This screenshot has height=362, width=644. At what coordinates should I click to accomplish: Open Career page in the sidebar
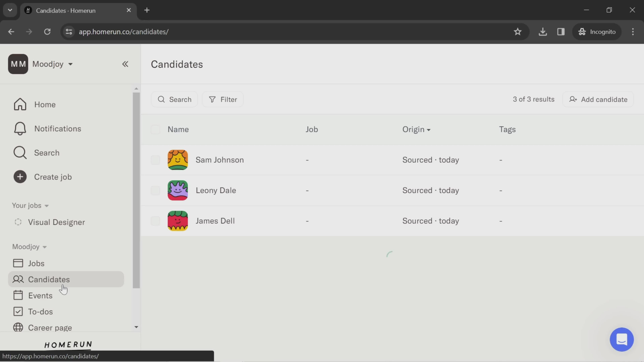pyautogui.click(x=66, y=327)
